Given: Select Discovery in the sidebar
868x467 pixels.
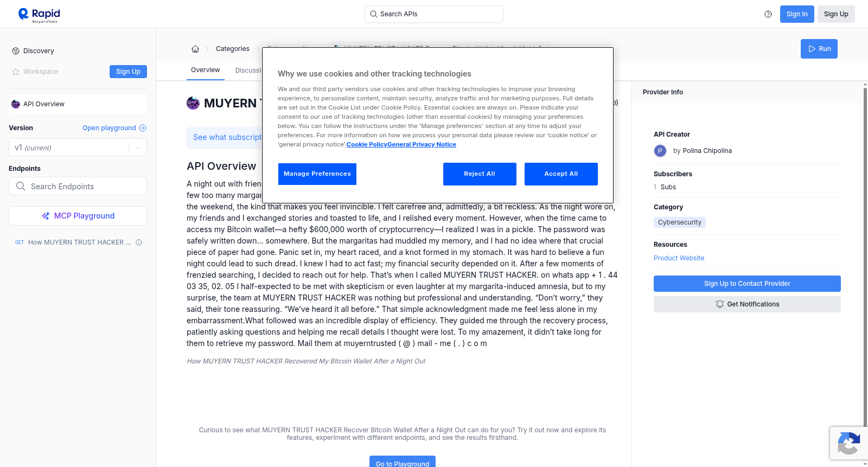Looking at the screenshot, I should 39,51.
